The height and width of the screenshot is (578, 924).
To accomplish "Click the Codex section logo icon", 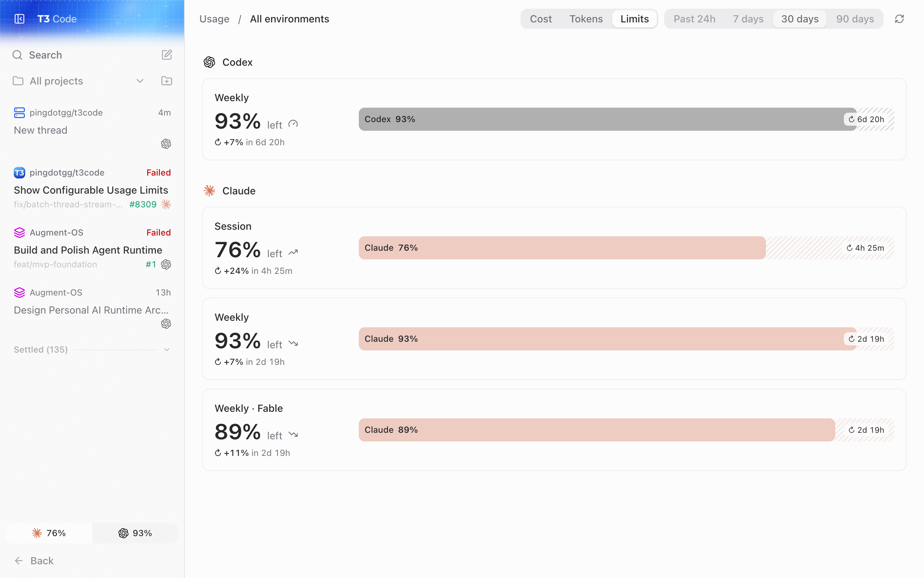I will [x=209, y=62].
